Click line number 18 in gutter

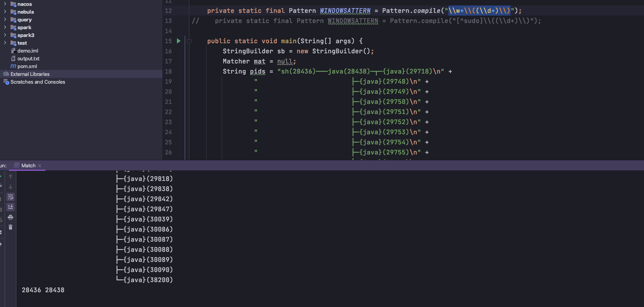168,72
